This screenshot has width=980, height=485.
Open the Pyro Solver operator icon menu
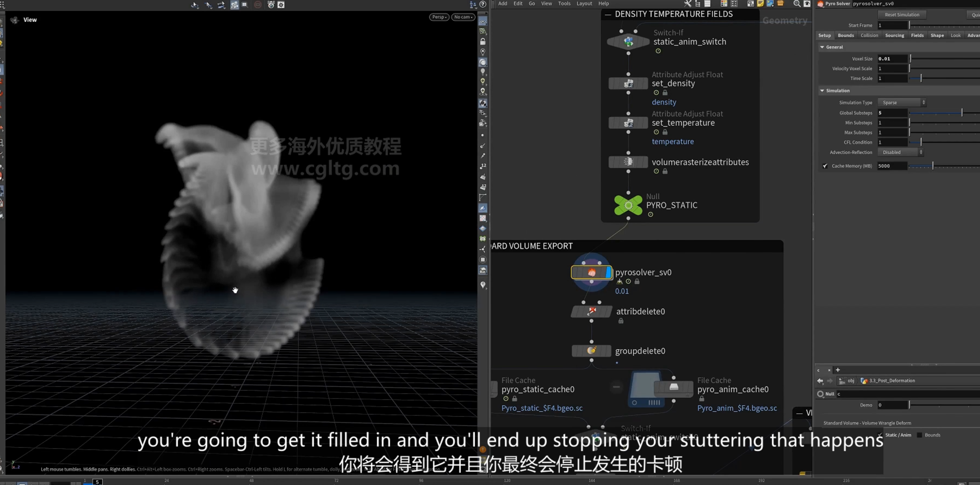(820, 4)
